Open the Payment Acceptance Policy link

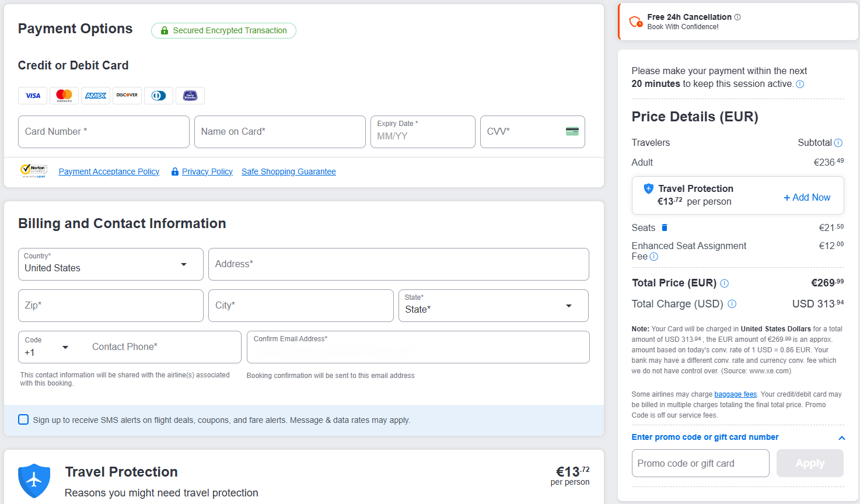click(x=109, y=171)
